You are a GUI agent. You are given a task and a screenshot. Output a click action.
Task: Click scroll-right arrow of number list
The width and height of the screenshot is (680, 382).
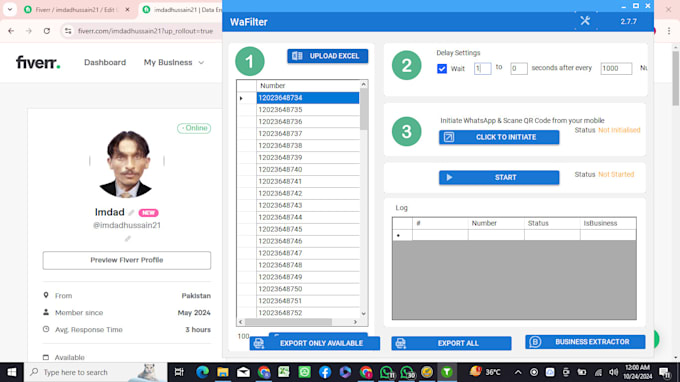pyautogui.click(x=355, y=322)
